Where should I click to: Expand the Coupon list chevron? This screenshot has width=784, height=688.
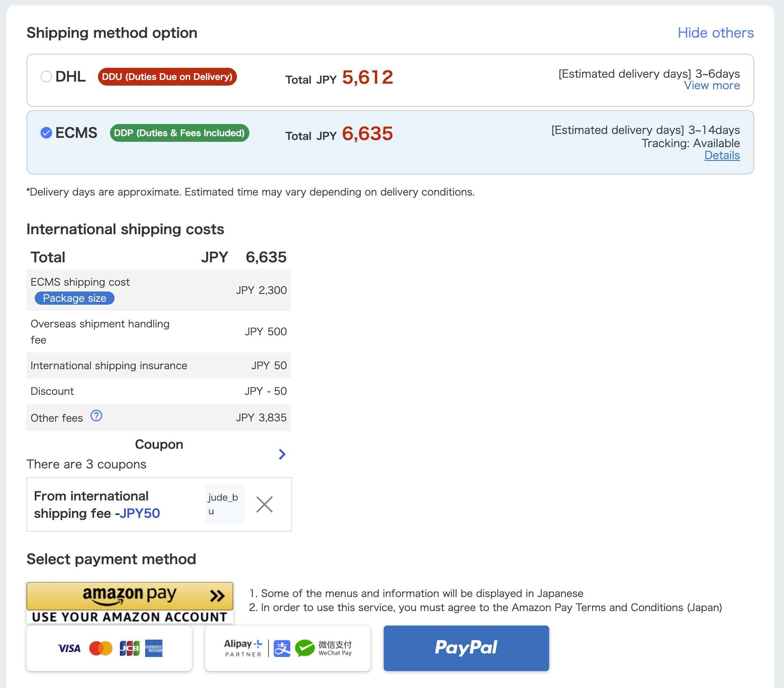click(x=282, y=454)
